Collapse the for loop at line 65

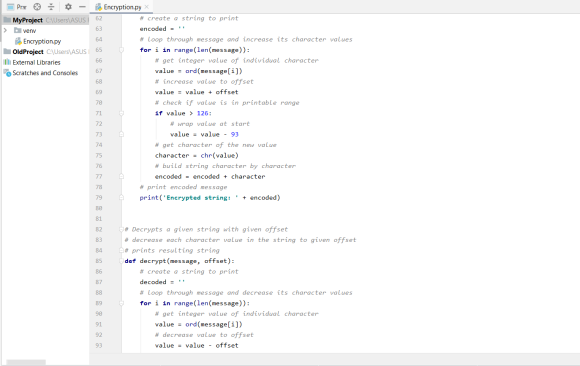tap(121, 50)
